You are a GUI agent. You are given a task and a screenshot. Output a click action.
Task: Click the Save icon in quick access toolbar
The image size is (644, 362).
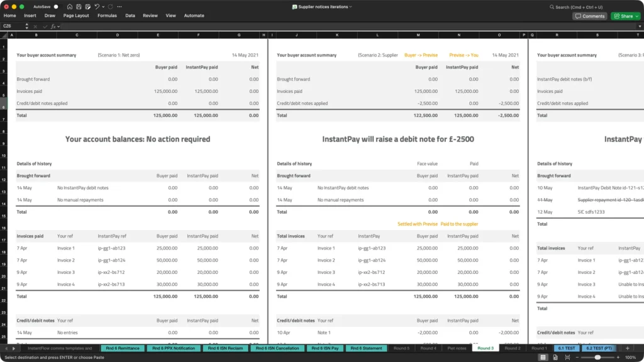click(x=78, y=6)
